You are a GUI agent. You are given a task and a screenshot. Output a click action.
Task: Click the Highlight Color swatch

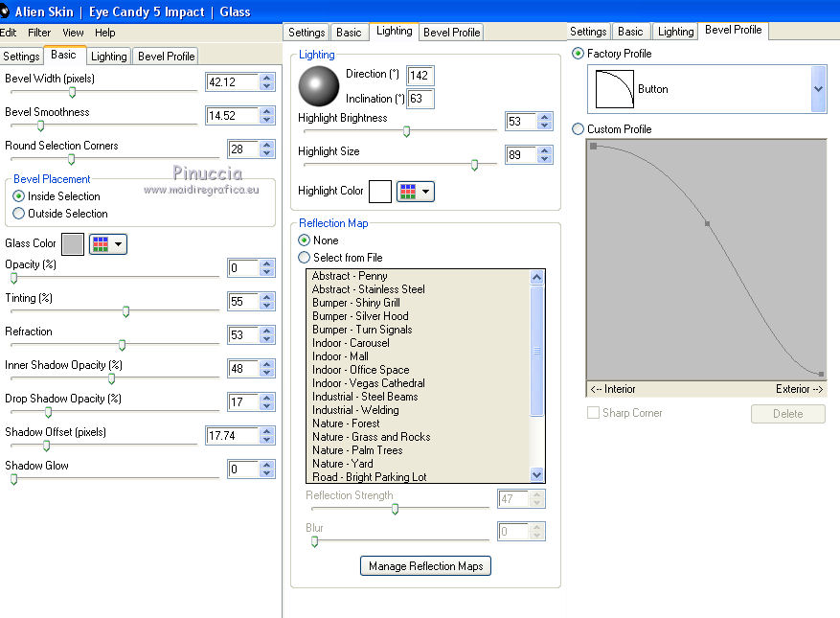[x=380, y=192]
